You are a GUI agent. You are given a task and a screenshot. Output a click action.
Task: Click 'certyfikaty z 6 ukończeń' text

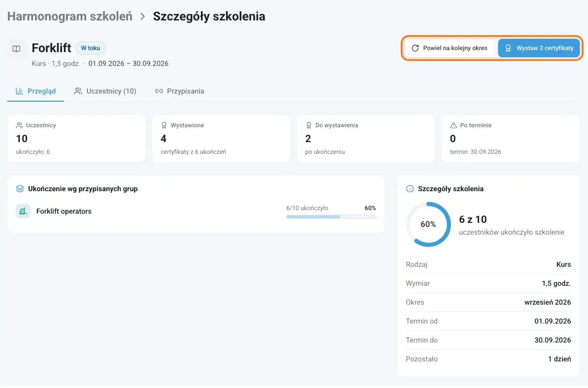pos(193,152)
